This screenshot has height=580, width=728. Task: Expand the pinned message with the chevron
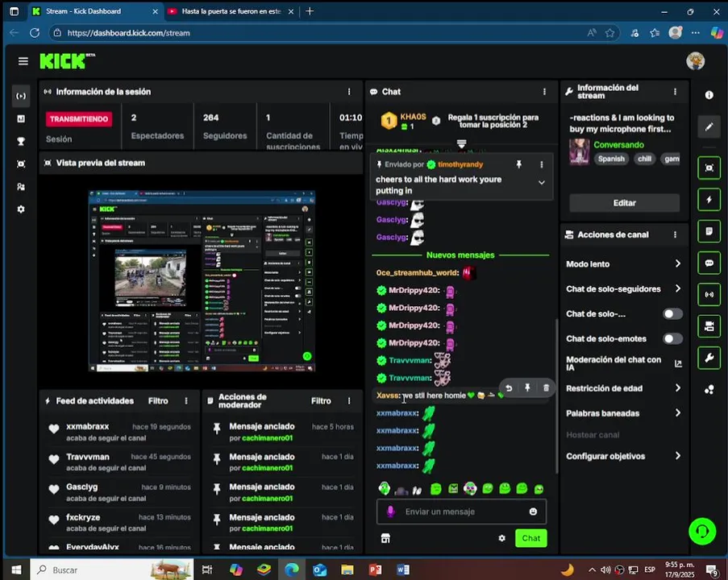point(541,183)
